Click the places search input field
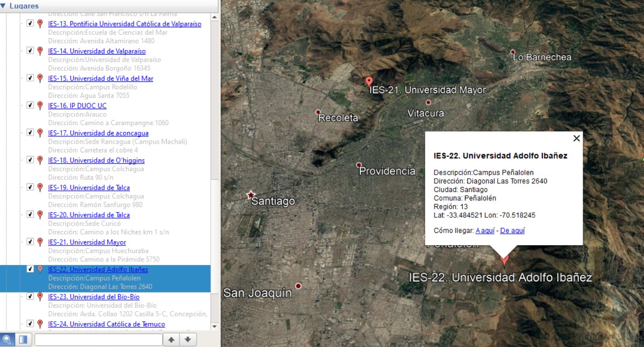The image size is (644, 347). tap(99, 340)
